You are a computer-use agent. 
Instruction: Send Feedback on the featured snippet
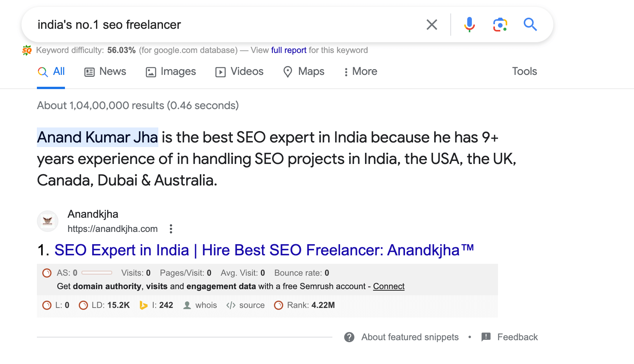click(x=517, y=337)
